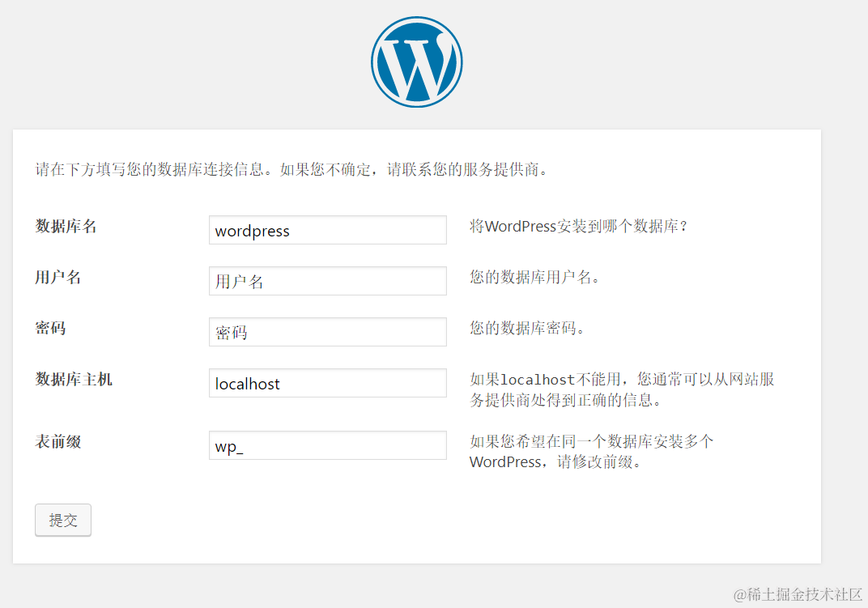Screen dimensions: 868x608
Task: Click the 数据库名 label
Action: [x=66, y=226]
